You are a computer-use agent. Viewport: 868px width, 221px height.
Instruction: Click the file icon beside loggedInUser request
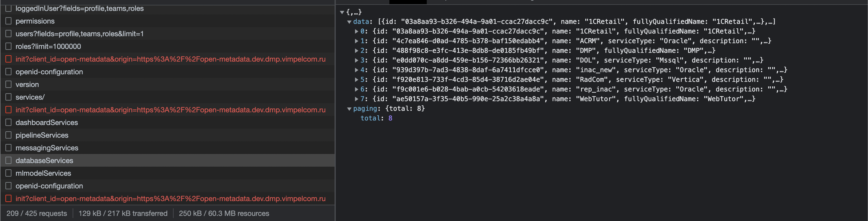tap(8, 8)
